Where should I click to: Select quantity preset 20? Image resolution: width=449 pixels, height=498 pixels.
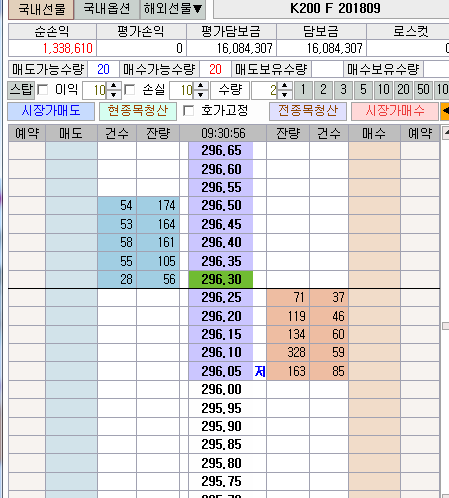[x=403, y=90]
